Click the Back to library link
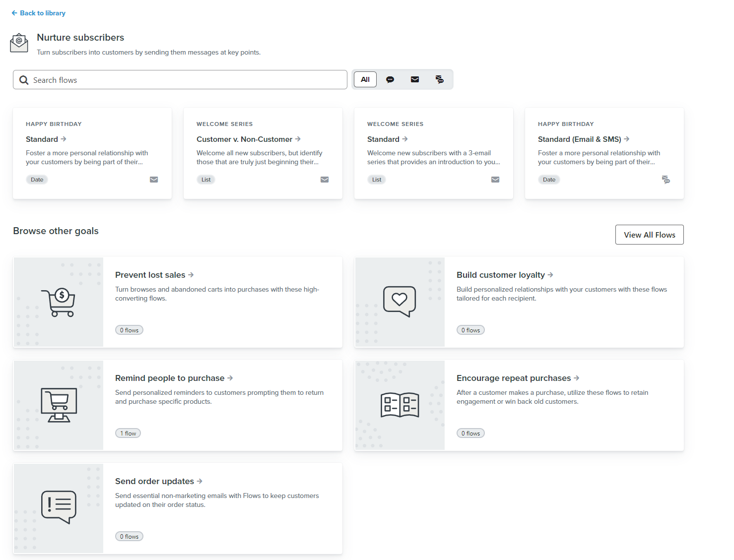 coord(38,13)
